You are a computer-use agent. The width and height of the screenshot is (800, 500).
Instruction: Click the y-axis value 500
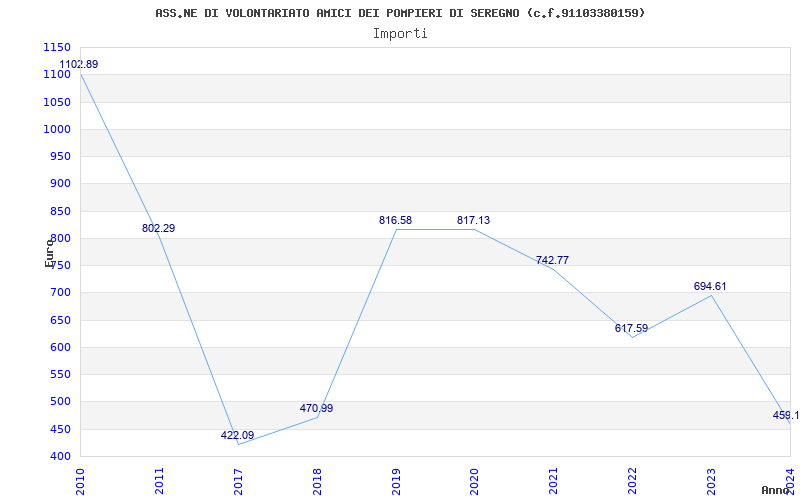tap(61, 402)
